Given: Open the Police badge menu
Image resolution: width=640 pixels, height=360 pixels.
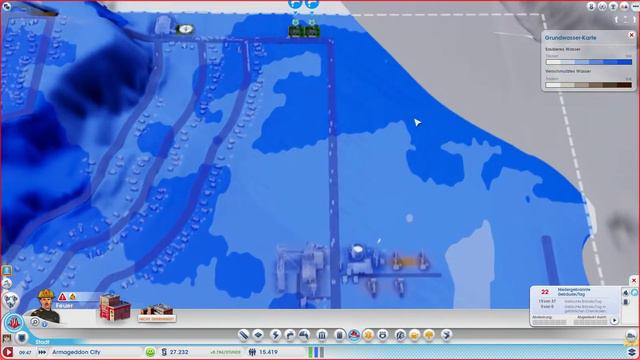Looking at the screenshot, I should [383, 335].
